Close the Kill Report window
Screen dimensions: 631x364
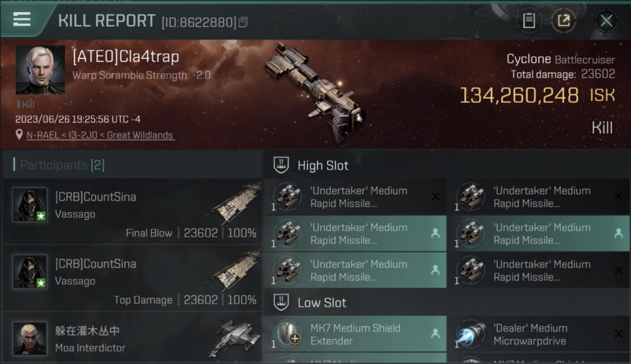[x=606, y=21]
